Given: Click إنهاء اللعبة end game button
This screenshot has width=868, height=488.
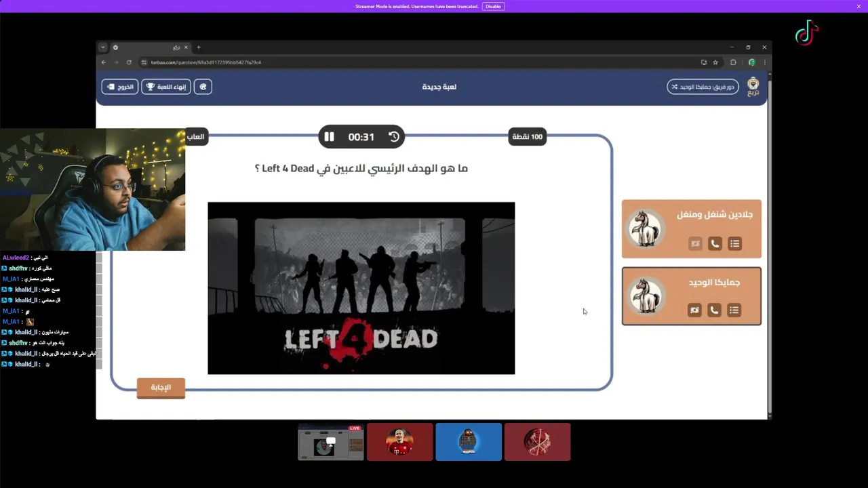Looking at the screenshot, I should (166, 87).
